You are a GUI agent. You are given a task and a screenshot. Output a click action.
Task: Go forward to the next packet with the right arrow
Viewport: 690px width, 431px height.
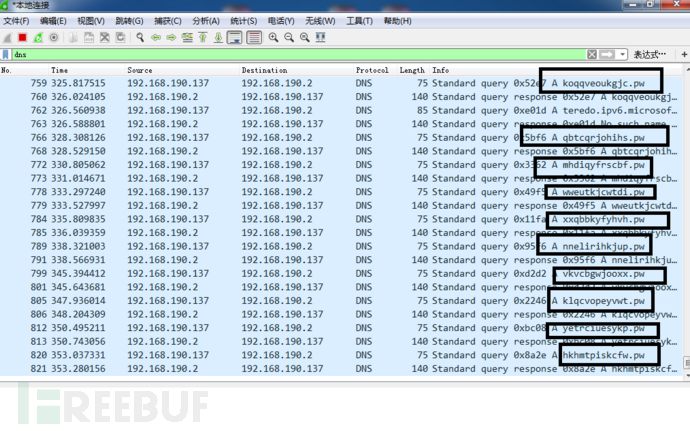[171, 38]
